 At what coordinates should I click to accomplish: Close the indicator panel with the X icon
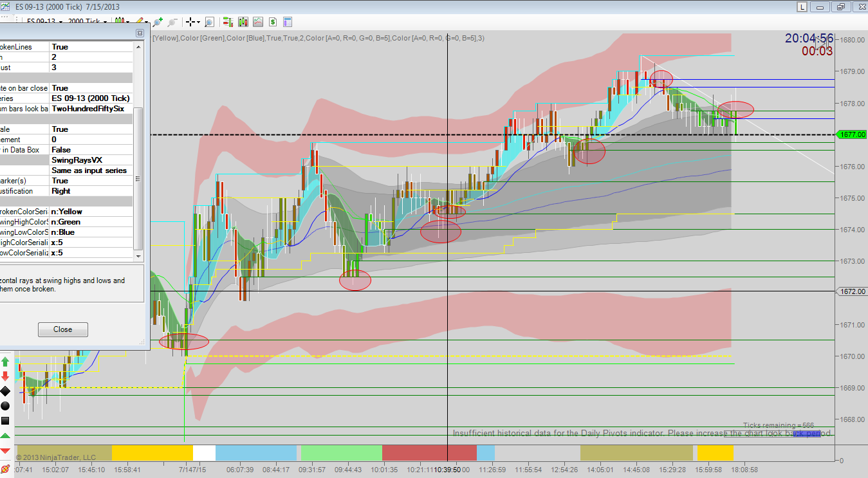pos(140,33)
